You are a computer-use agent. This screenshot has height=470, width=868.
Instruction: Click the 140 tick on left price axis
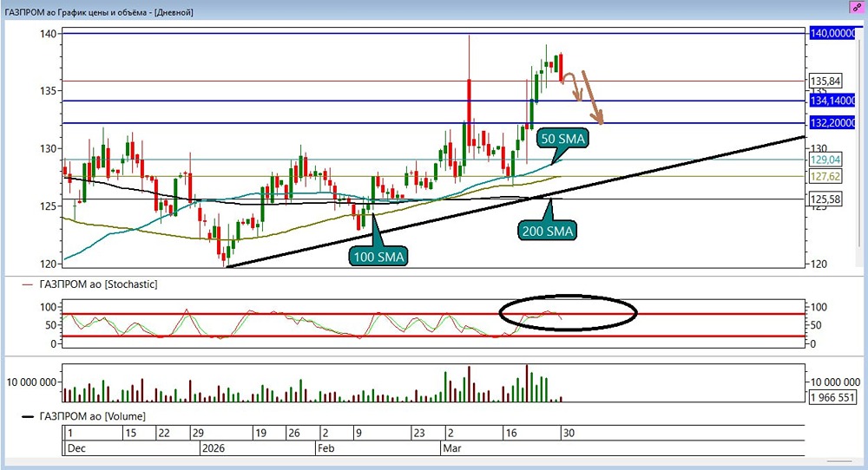[48, 34]
